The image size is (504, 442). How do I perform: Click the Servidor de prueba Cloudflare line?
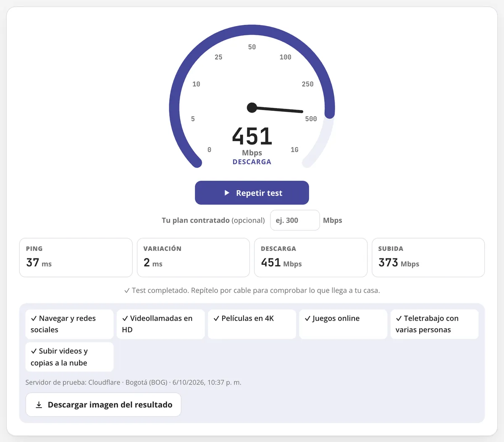click(x=133, y=382)
